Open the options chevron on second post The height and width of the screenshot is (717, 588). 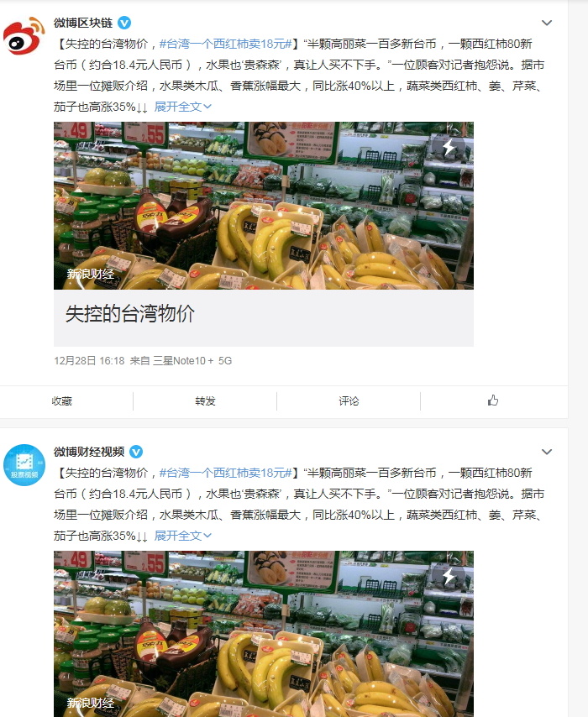pos(547,452)
